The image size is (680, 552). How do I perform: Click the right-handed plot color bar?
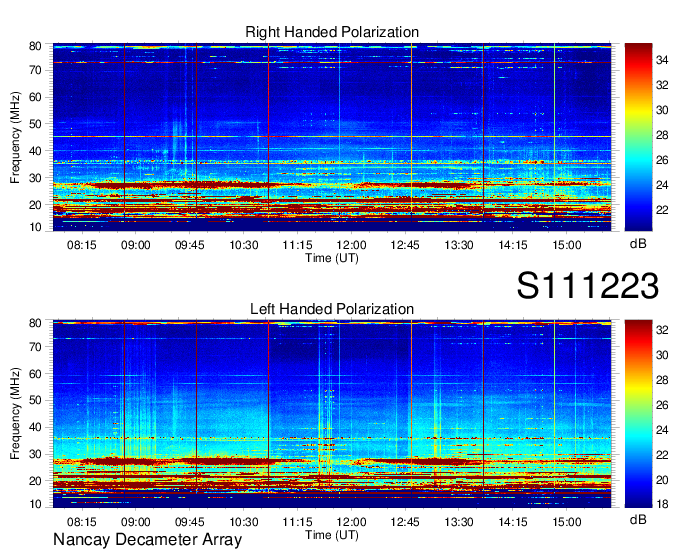638,137
